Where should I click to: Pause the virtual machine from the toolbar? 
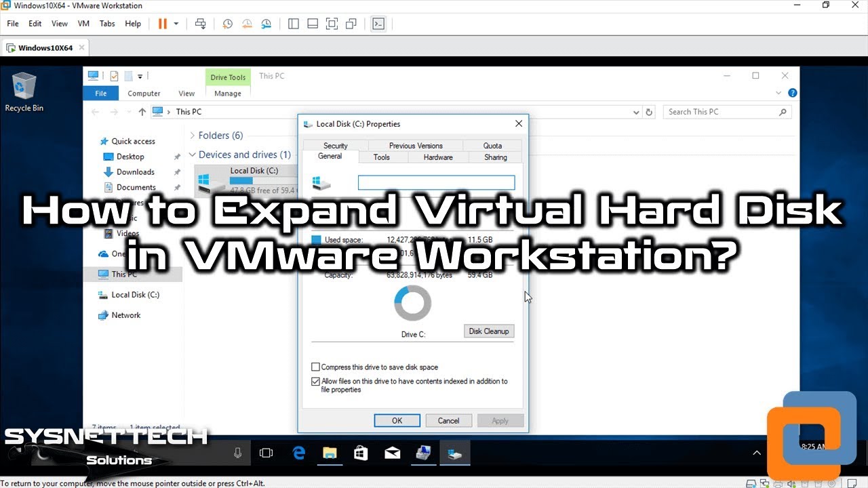pyautogui.click(x=163, y=23)
